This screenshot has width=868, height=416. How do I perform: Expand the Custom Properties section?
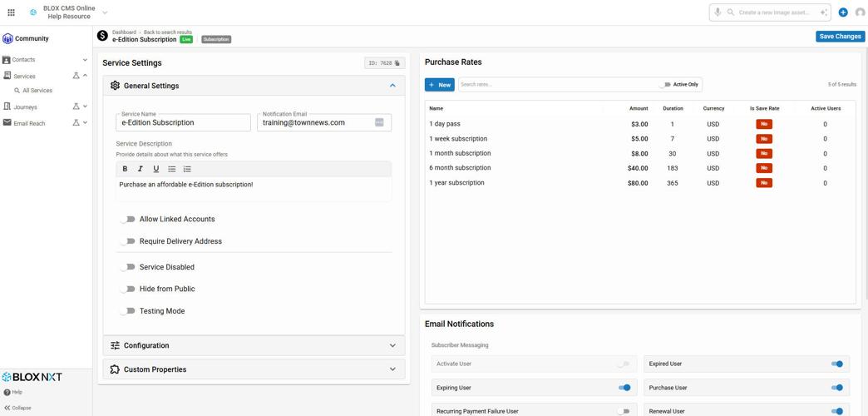point(254,369)
